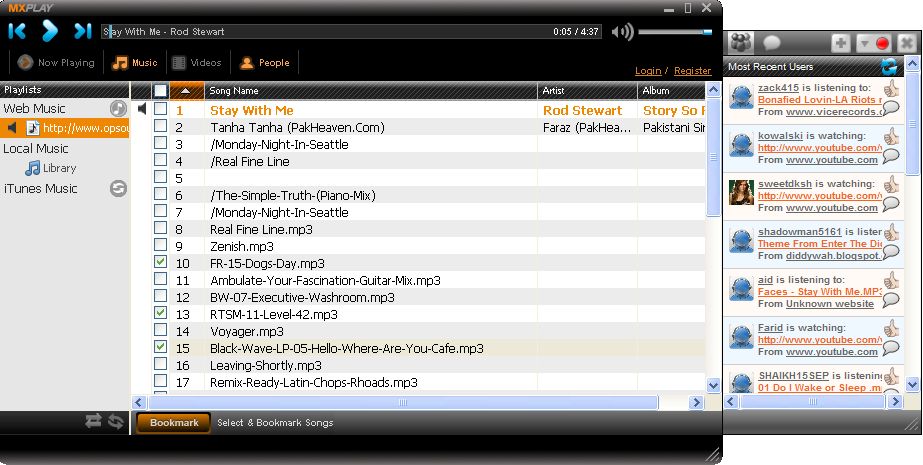Check the box for Zenish.mp3
Screen dimensions: 923x465
(160, 244)
